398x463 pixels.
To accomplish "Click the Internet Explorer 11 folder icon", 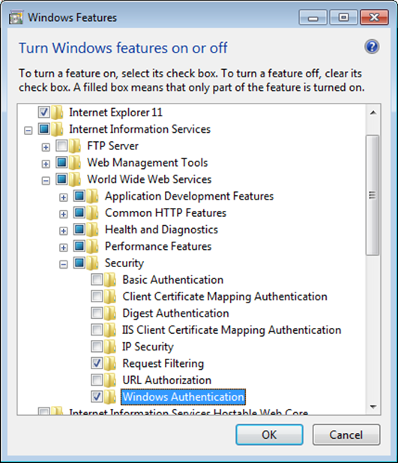I will (57, 112).
